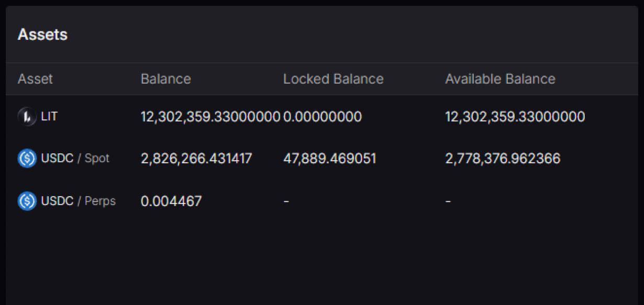Click the USDC Perps available balance dash
Viewport: 644px width, 305px height.
point(448,201)
